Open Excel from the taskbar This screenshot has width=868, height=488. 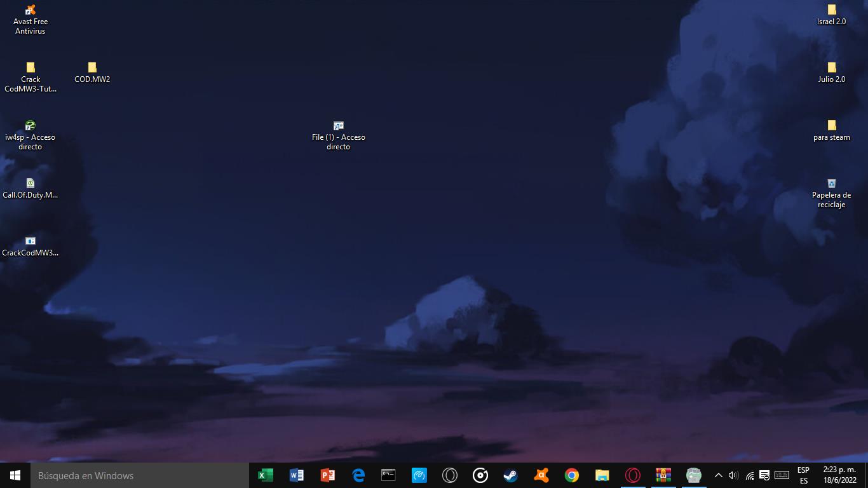point(266,475)
